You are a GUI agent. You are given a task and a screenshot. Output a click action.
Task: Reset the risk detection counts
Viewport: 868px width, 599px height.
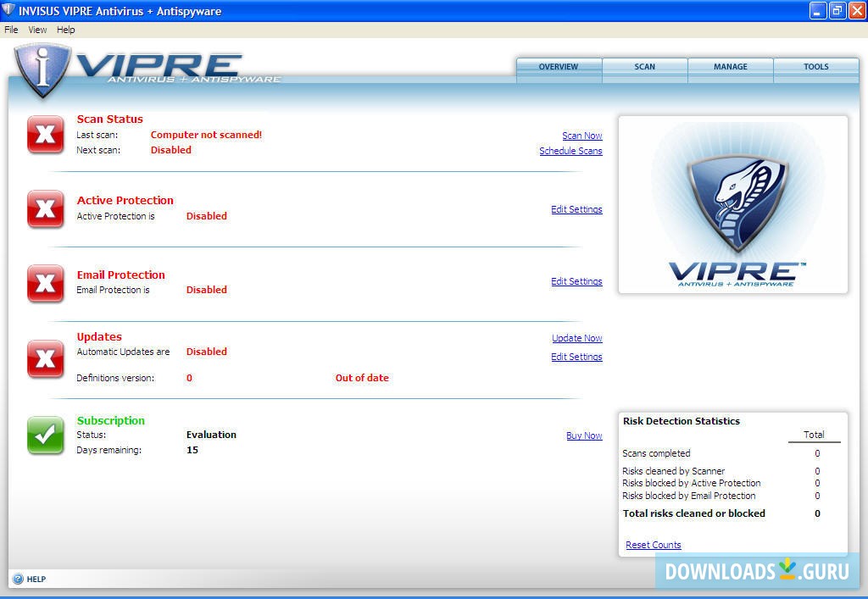click(x=653, y=545)
